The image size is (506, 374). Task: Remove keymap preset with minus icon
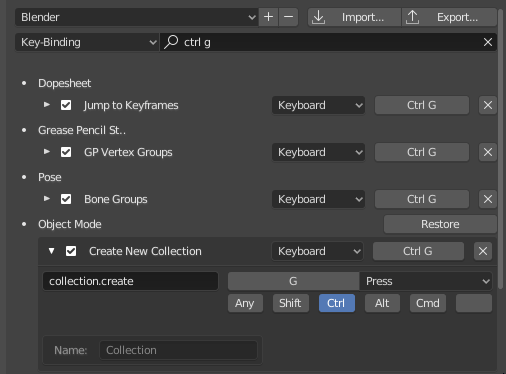288,17
